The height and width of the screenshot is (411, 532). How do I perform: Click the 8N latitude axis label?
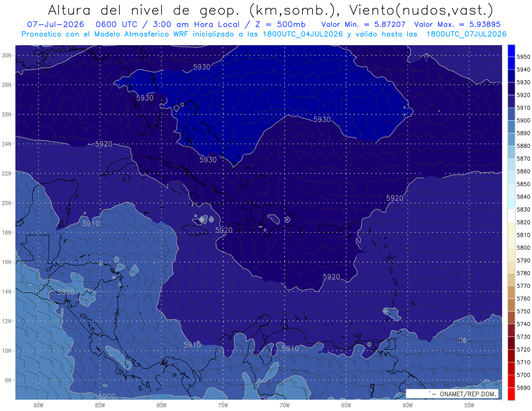(x=8, y=380)
